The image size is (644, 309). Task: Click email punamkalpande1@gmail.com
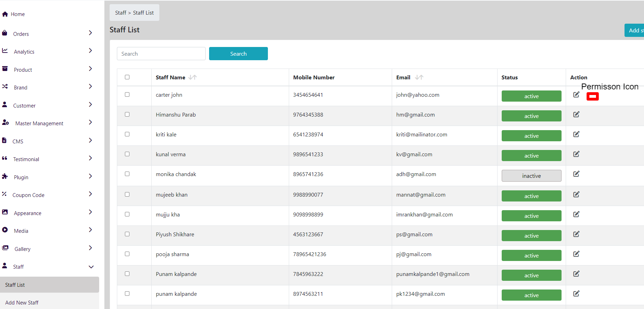pos(433,274)
